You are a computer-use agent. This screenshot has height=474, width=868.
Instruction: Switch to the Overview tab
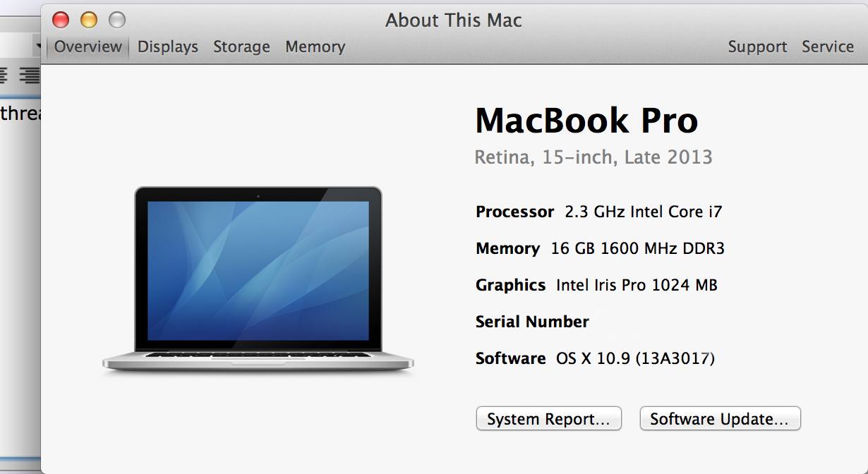(x=88, y=47)
